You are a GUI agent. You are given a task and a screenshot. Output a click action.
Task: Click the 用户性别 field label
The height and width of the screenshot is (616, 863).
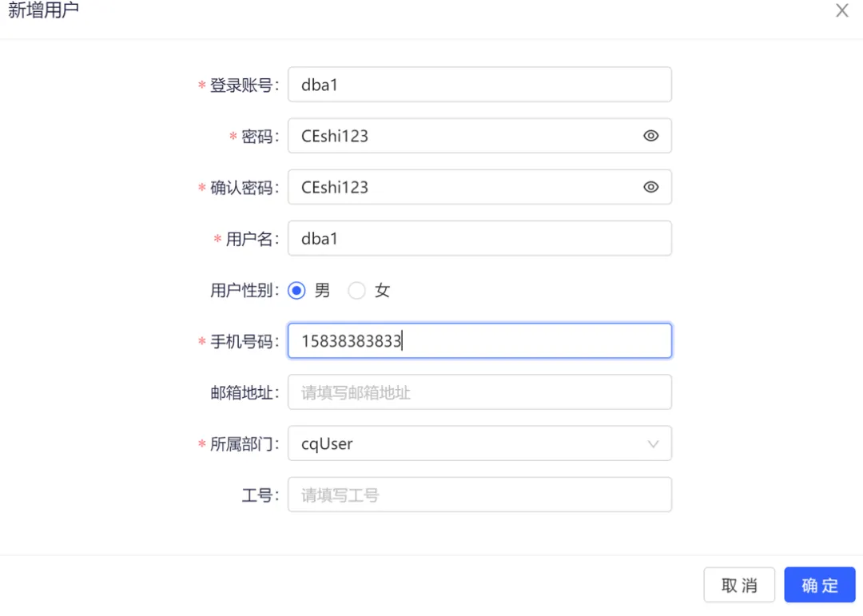click(244, 291)
